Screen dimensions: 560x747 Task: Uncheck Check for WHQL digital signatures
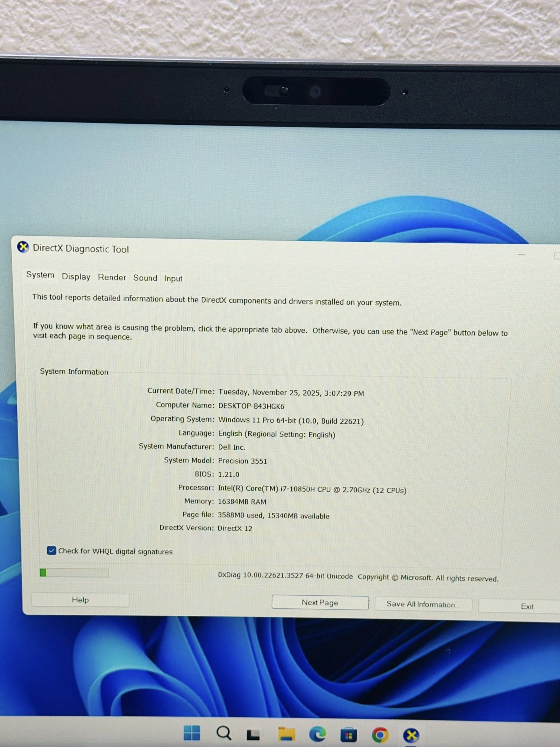click(51, 550)
